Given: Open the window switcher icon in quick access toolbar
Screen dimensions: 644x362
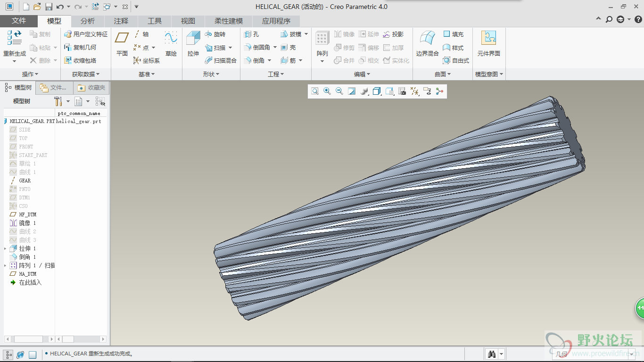Looking at the screenshot, I should click(x=107, y=7).
